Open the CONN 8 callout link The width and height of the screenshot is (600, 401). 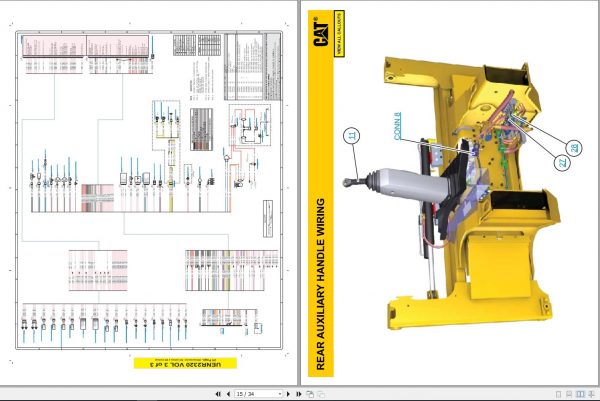pos(398,126)
